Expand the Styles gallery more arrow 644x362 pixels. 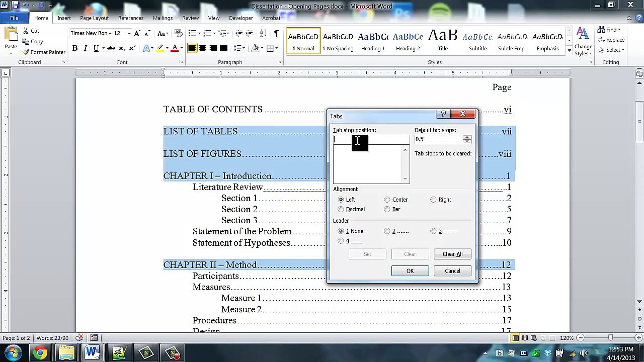pyautogui.click(x=569, y=51)
